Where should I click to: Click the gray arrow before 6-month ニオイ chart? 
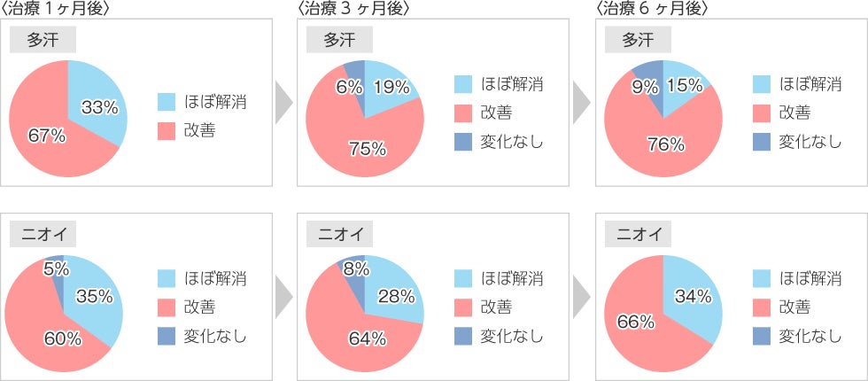(x=583, y=298)
